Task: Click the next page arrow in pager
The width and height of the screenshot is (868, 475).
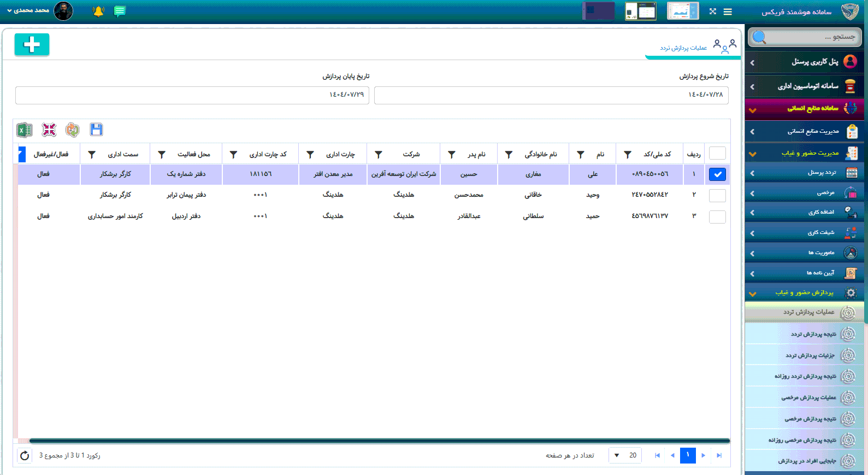Action: pos(704,455)
